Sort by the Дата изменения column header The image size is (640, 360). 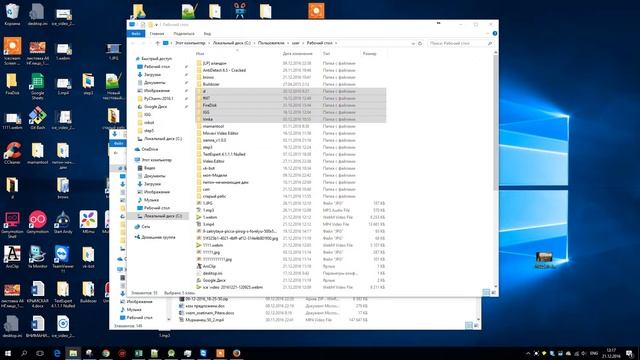click(x=297, y=53)
